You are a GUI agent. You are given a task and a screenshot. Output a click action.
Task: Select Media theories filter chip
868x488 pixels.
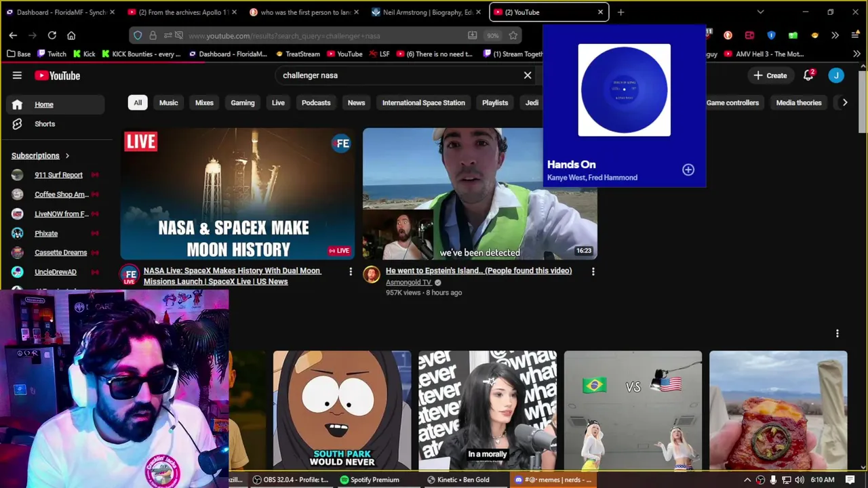click(799, 102)
